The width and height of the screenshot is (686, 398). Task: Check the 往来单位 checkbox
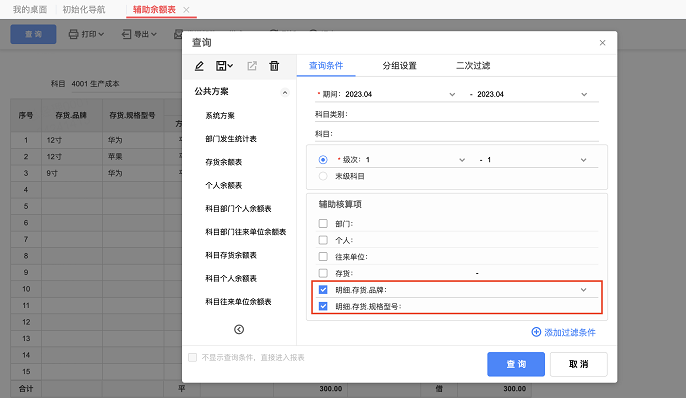click(323, 257)
